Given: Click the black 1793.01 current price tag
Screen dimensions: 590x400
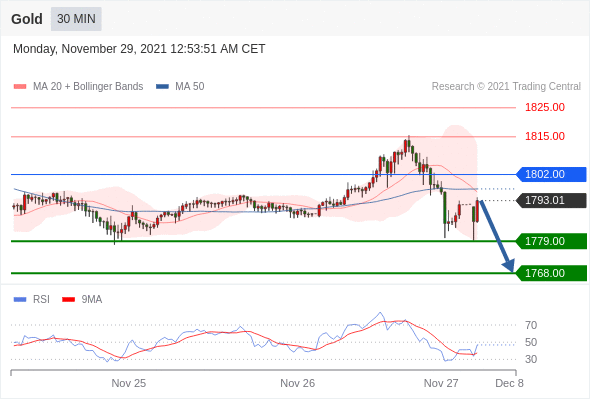Looking at the screenshot, I should pos(551,200).
